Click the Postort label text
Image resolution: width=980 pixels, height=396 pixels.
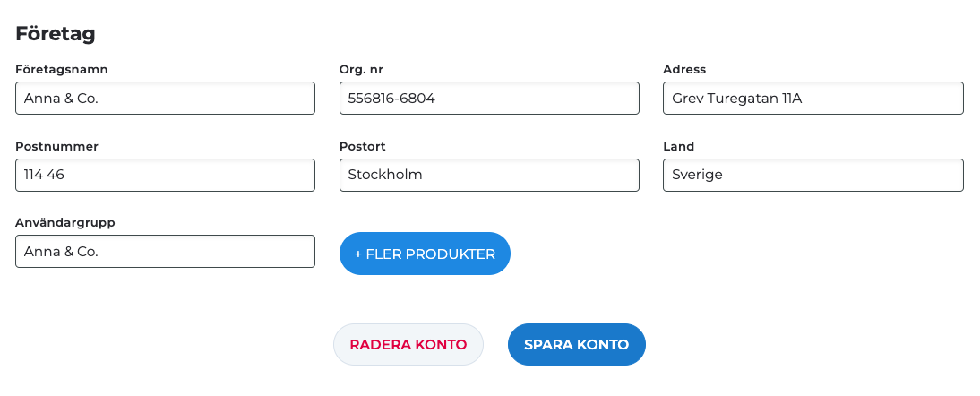coord(362,147)
